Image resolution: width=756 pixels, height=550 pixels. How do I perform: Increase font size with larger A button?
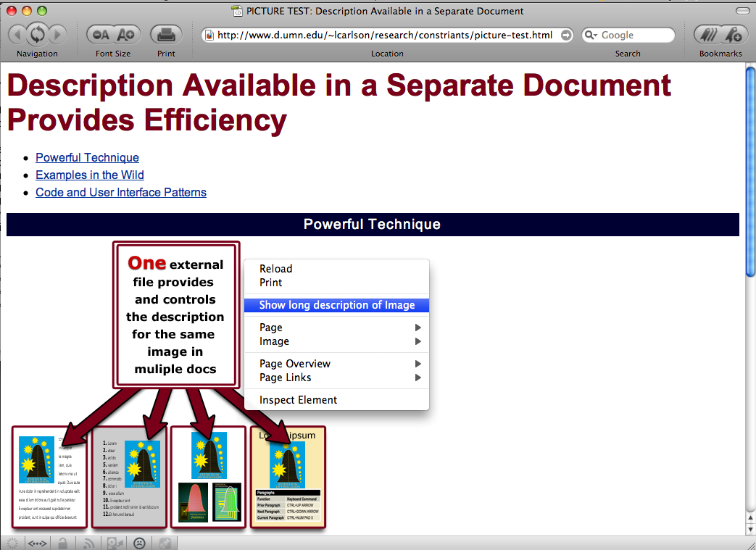click(x=126, y=34)
